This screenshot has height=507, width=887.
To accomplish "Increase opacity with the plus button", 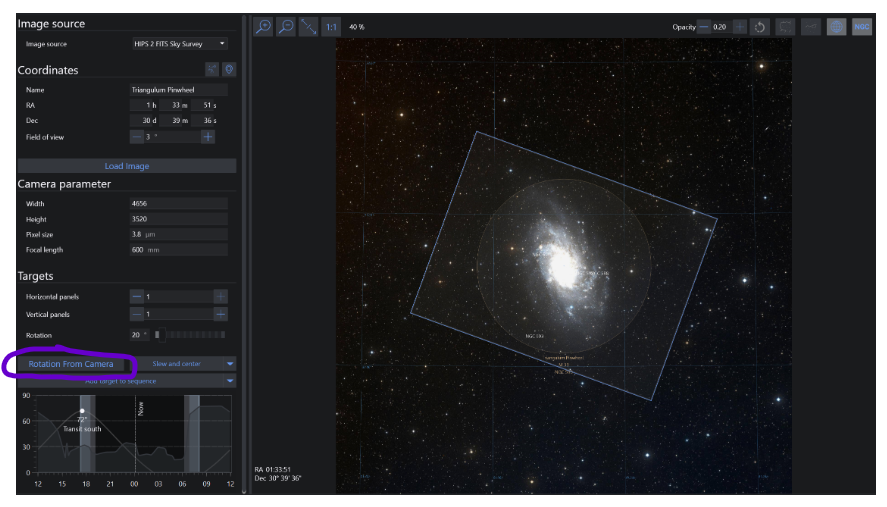I will [740, 27].
